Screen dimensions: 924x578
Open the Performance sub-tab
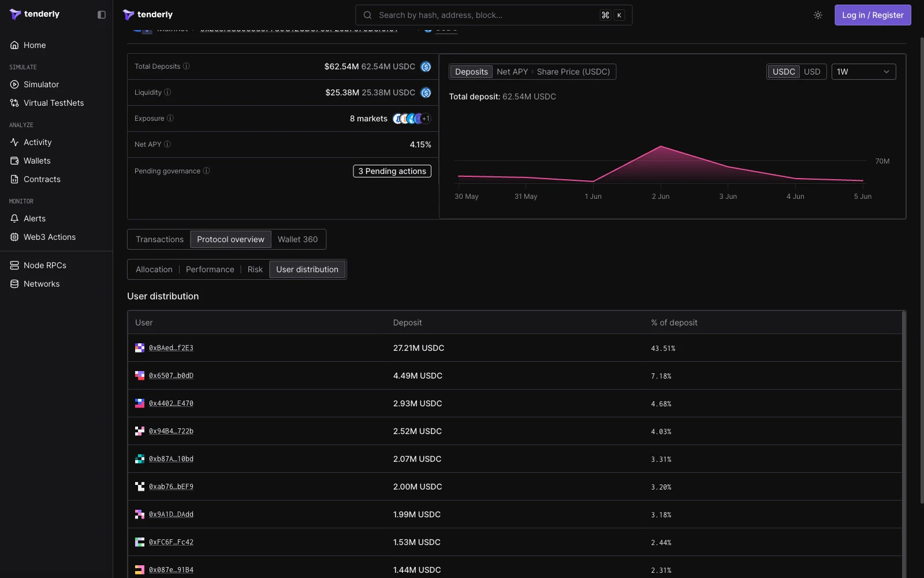point(210,269)
